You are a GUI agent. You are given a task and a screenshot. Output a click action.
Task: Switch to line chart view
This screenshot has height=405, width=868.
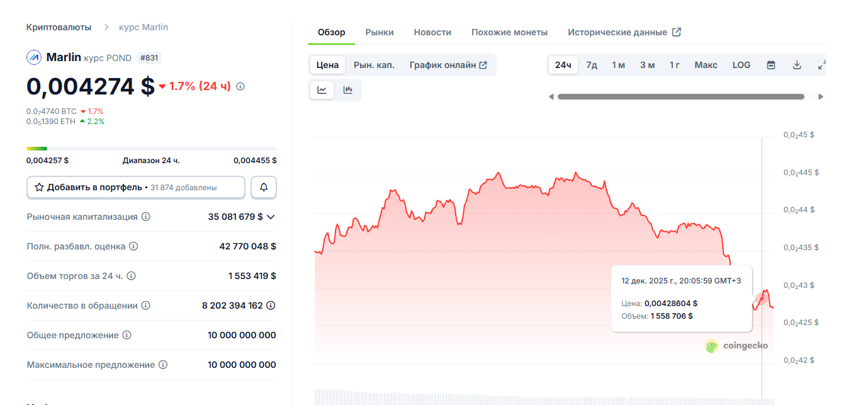tap(322, 90)
